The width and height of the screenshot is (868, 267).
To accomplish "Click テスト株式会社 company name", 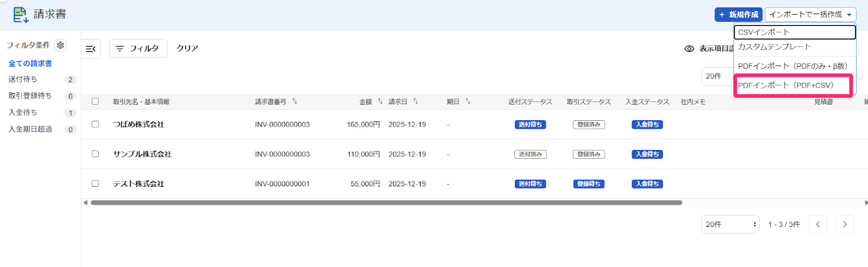I will pyautogui.click(x=138, y=184).
